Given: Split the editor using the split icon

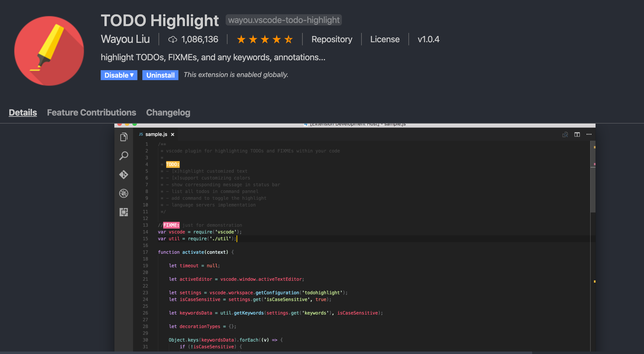Looking at the screenshot, I should [577, 134].
